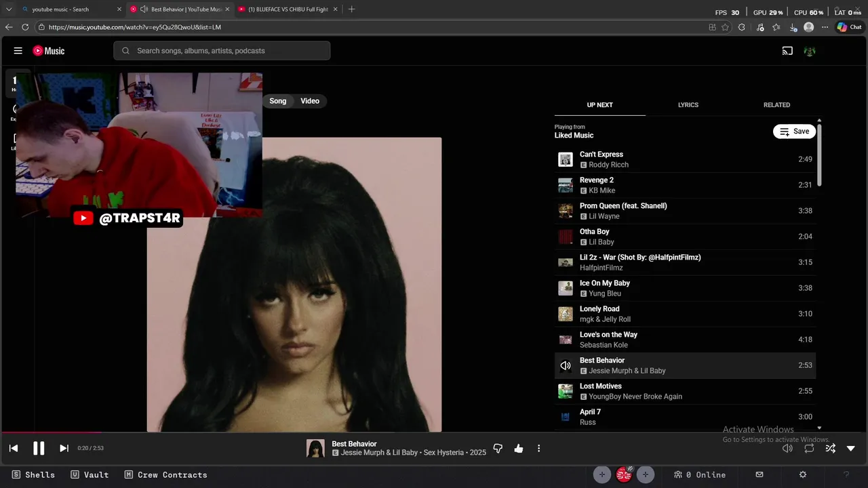
Task: Switch to Song mode
Action: point(278,101)
